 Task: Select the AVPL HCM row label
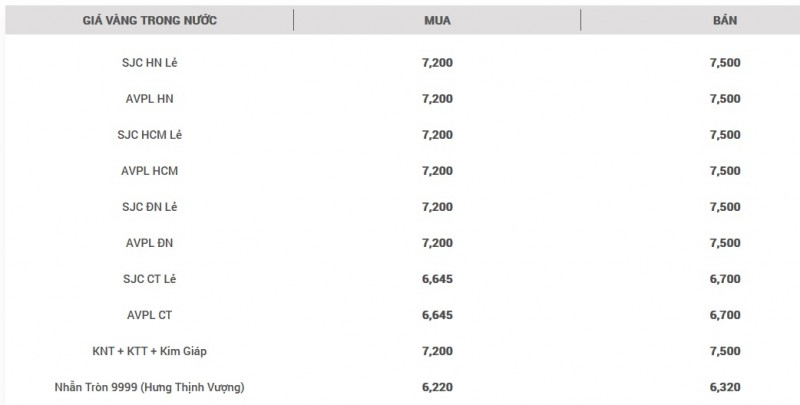click(x=149, y=171)
